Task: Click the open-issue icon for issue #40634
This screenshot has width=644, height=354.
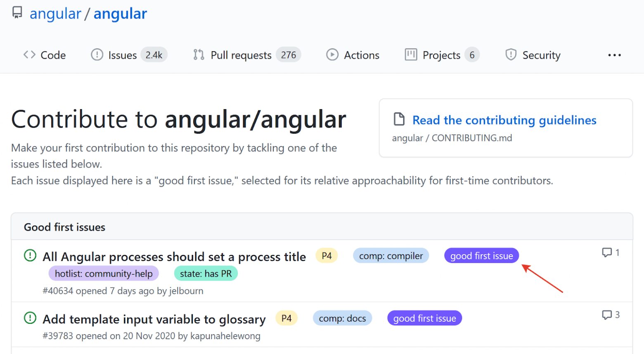Action: 30,256
